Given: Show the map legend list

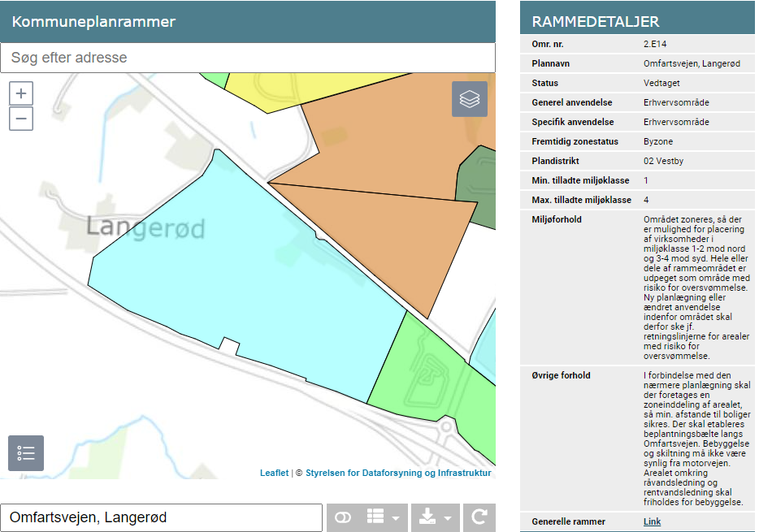Looking at the screenshot, I should [26, 453].
